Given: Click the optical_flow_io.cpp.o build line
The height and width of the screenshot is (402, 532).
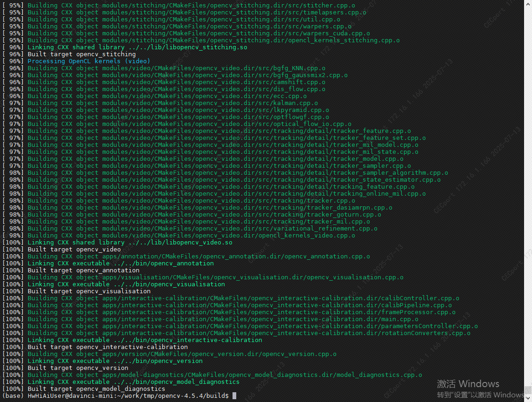Looking at the screenshot, I should click(177, 124).
